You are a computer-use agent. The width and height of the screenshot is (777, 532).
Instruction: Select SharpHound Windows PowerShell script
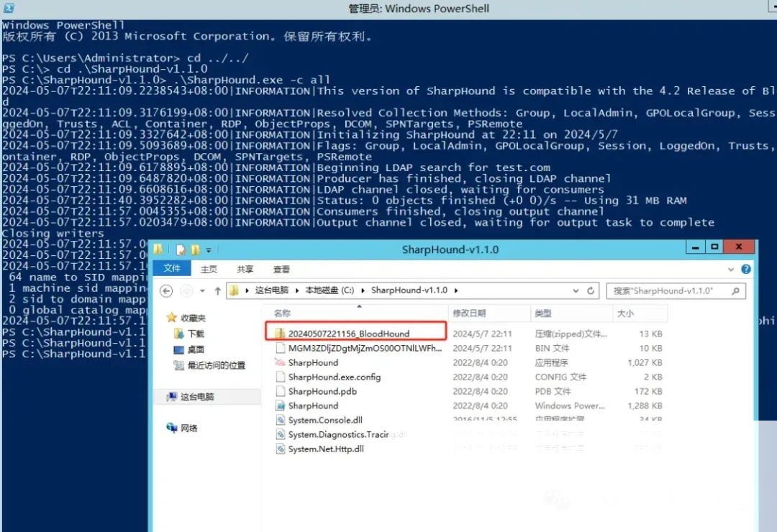click(x=313, y=405)
